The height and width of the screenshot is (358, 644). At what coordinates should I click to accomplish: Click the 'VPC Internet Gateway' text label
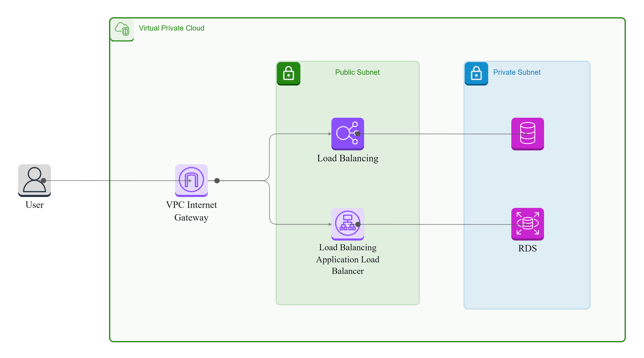[x=191, y=211]
